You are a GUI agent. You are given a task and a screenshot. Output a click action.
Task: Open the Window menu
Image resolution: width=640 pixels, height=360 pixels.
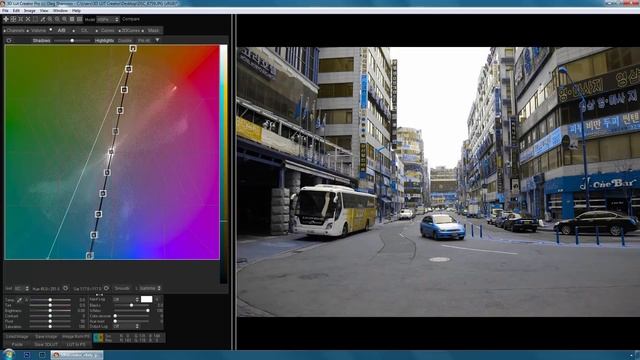pyautogui.click(x=60, y=11)
